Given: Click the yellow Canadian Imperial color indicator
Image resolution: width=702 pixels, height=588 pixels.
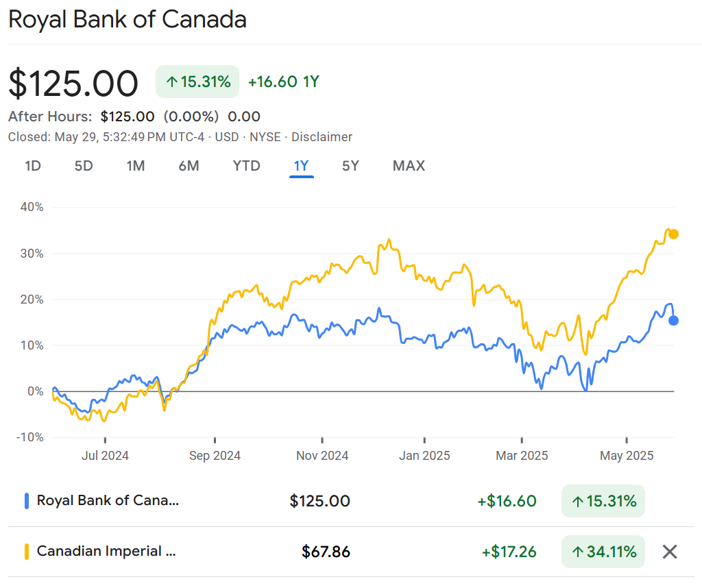Looking at the screenshot, I should point(26,551).
